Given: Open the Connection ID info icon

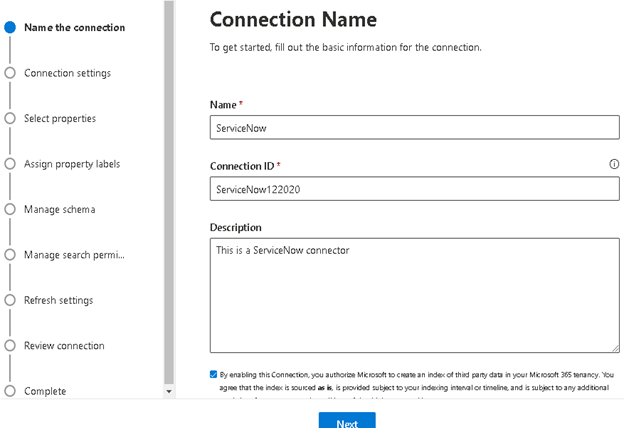Looking at the screenshot, I should pyautogui.click(x=614, y=164).
